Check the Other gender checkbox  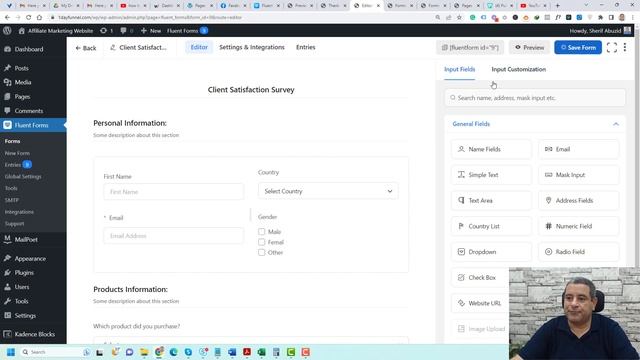261,252
